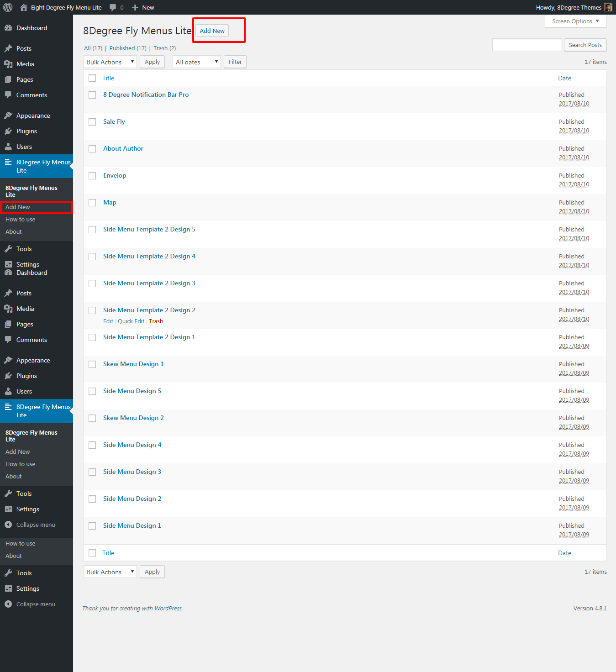Tick the Envelop row checkbox
This screenshot has height=672, width=616.
92,176
